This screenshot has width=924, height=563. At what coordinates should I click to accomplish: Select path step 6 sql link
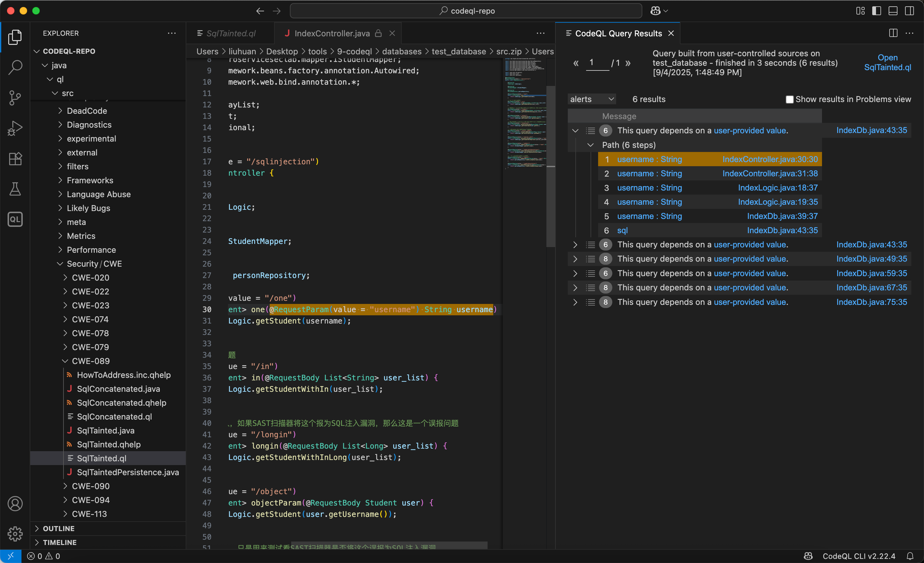(622, 230)
